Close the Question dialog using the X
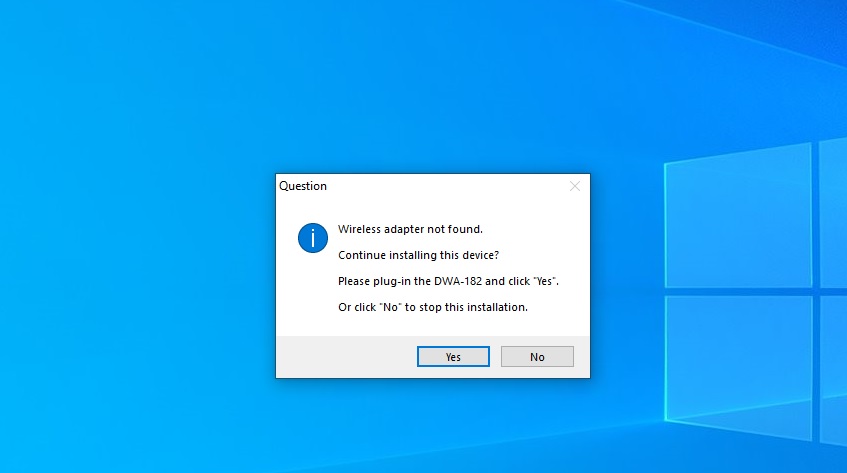Viewport: 847px width, 473px height. pos(575,186)
